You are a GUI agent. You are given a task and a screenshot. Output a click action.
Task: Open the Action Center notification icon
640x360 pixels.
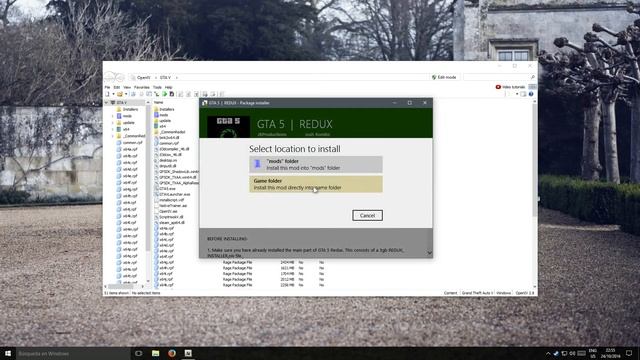coord(629,353)
